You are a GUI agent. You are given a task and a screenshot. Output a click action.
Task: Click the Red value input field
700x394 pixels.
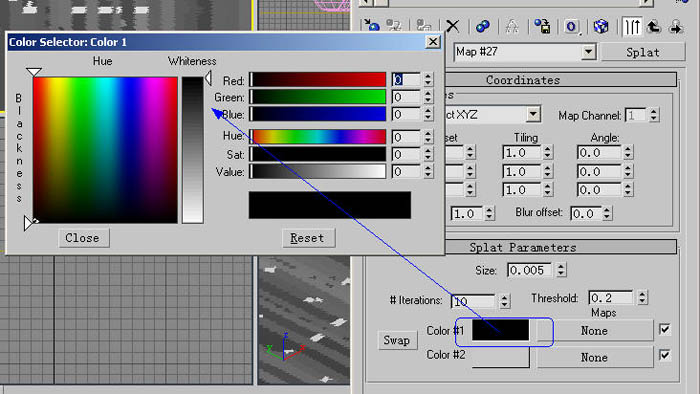[x=406, y=79]
